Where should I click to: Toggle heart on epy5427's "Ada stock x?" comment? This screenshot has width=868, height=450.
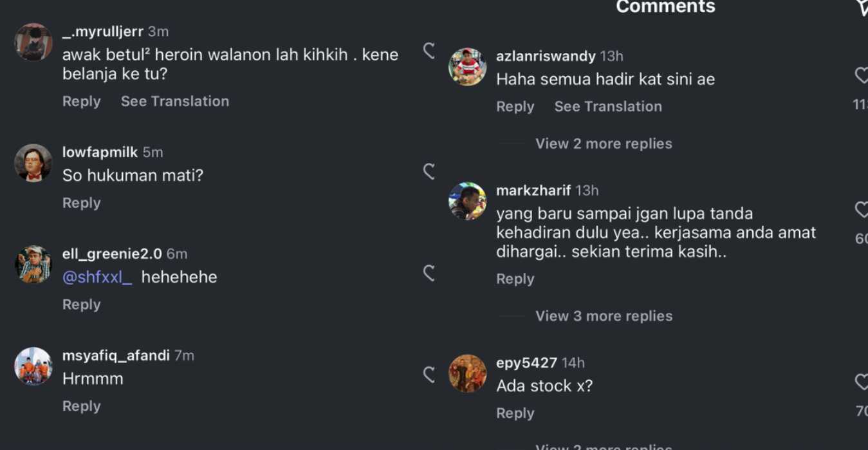click(862, 382)
